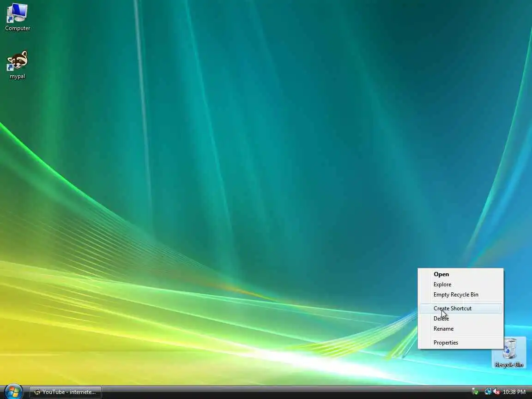Open the network connection tray icon
The image size is (532, 399).
(x=488, y=392)
